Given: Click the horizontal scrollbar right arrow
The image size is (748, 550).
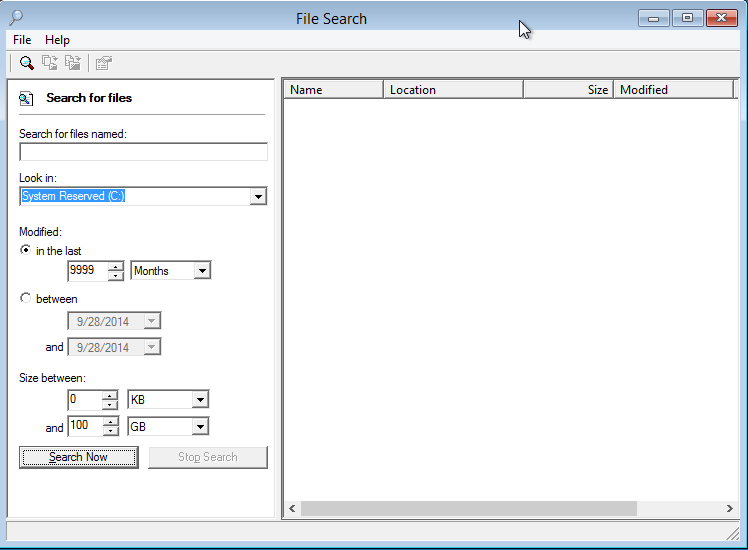Looking at the screenshot, I should (730, 509).
